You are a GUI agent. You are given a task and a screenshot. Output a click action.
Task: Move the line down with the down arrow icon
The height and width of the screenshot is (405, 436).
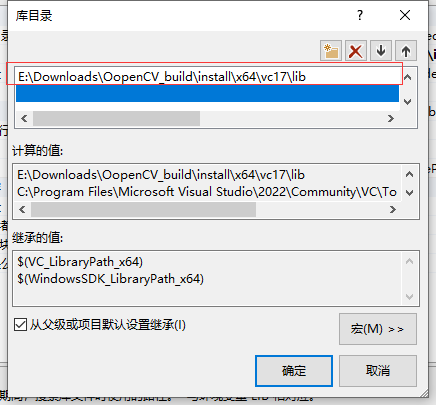(381, 51)
